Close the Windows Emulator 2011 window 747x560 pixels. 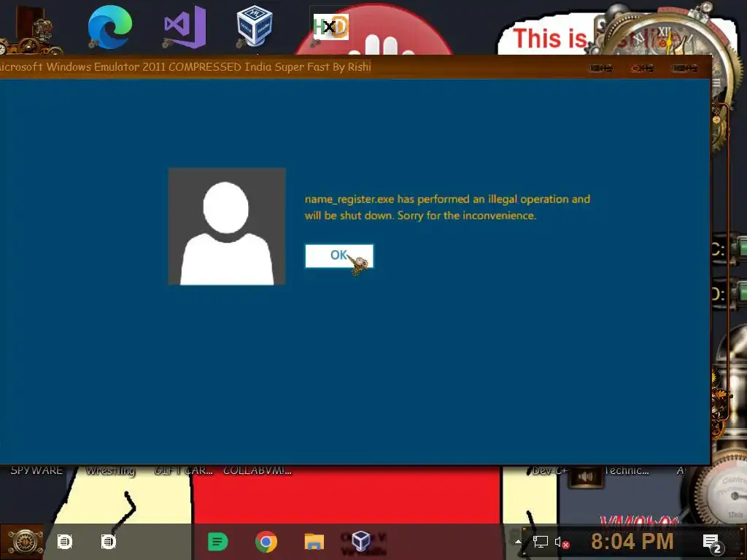click(685, 68)
